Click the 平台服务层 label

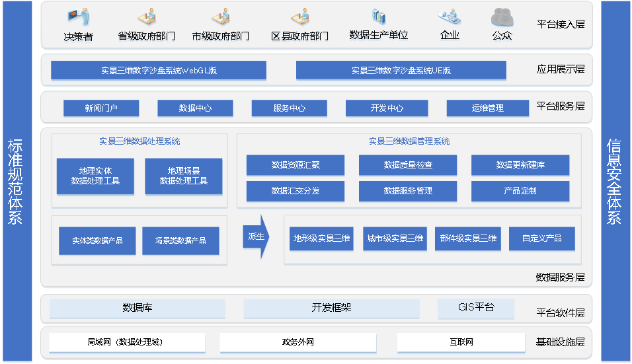pyautogui.click(x=561, y=106)
